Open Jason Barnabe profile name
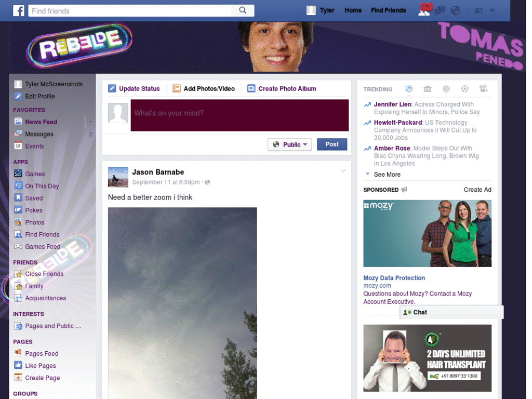Image resolution: width=532 pixels, height=399 pixels. (158, 172)
